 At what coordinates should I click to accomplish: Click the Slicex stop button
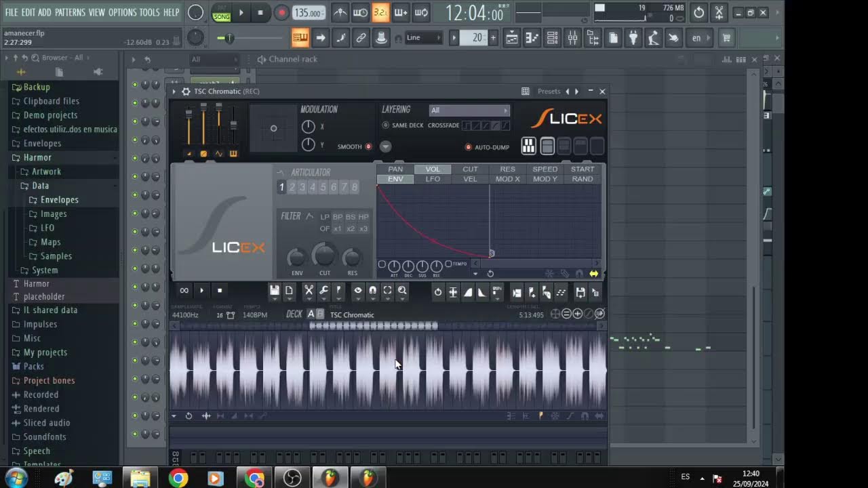pyautogui.click(x=219, y=291)
